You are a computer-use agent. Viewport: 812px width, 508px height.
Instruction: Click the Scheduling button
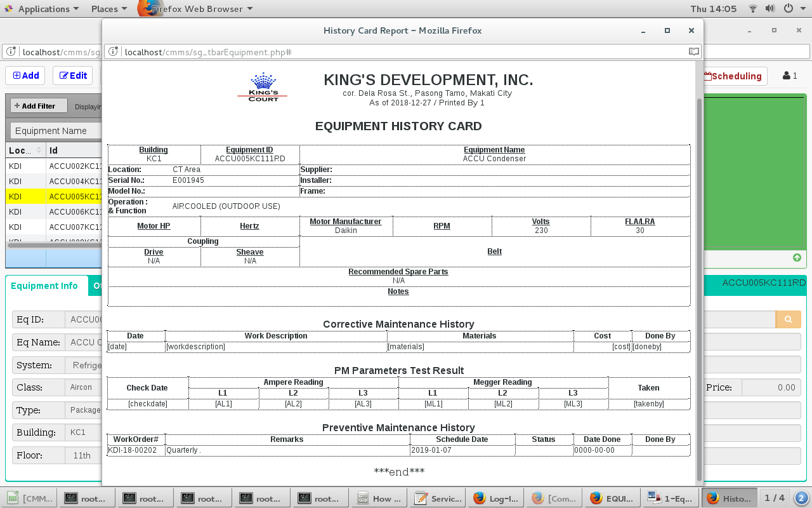[x=733, y=76]
